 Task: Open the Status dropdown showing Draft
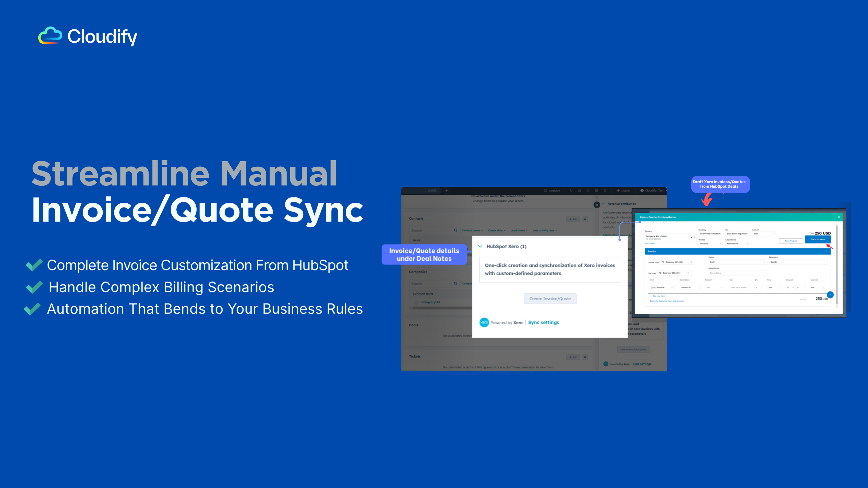pyautogui.click(x=738, y=262)
